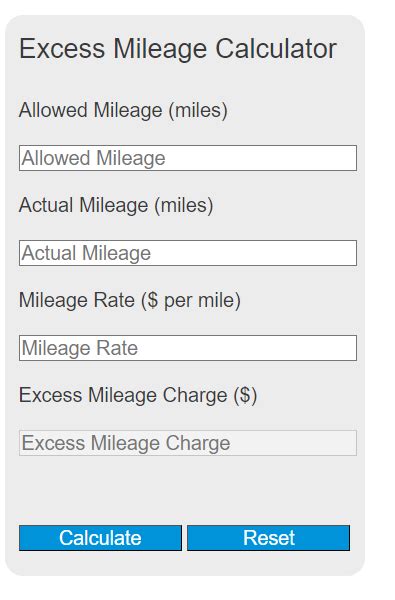Viewport: 395px width, 600px height.
Task: Click '($ per mile)' text in rate label
Action: pyautogui.click(x=191, y=300)
